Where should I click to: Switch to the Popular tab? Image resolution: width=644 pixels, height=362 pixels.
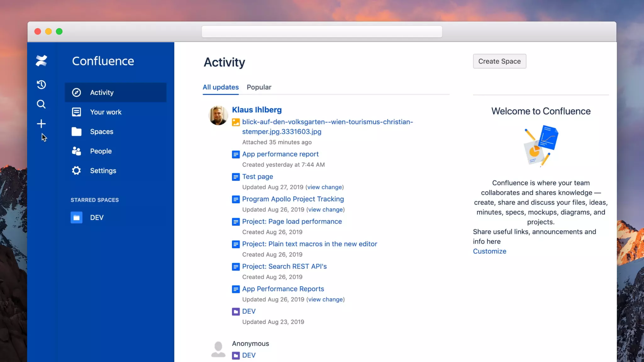coord(259,87)
